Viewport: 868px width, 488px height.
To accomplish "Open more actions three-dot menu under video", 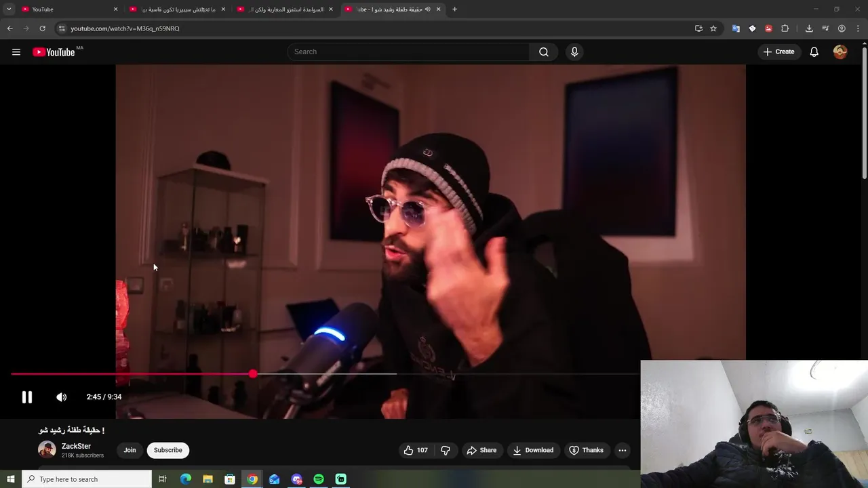I will tap(623, 450).
